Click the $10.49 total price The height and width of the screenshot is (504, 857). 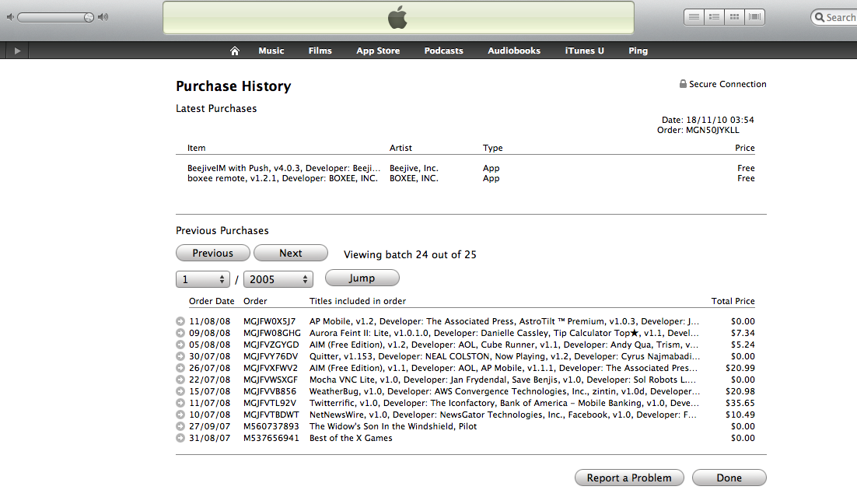pos(740,415)
